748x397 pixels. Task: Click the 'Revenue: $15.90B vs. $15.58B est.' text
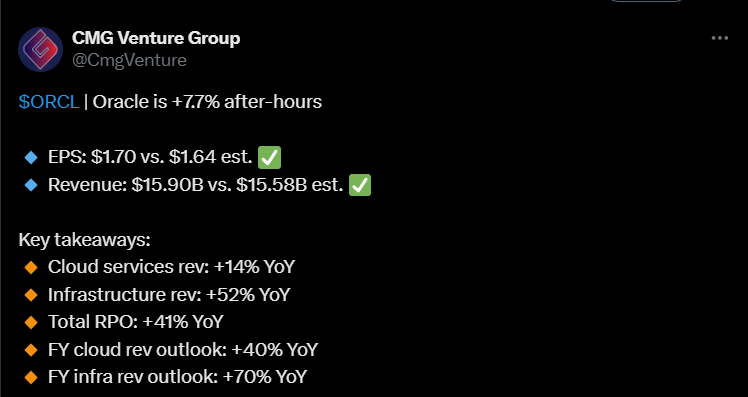(x=196, y=185)
